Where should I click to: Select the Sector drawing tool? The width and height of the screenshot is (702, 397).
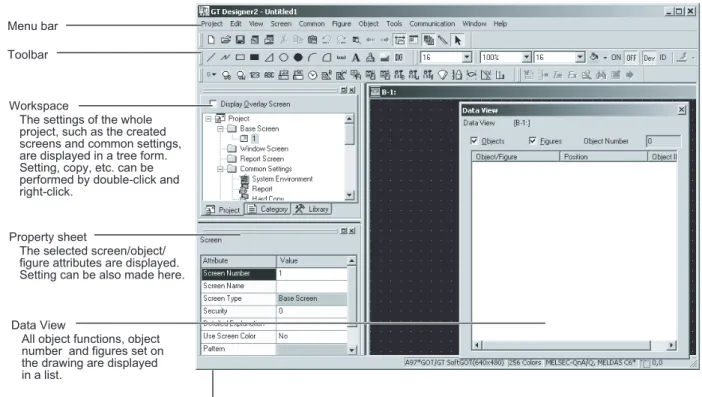pyautogui.click(x=327, y=57)
